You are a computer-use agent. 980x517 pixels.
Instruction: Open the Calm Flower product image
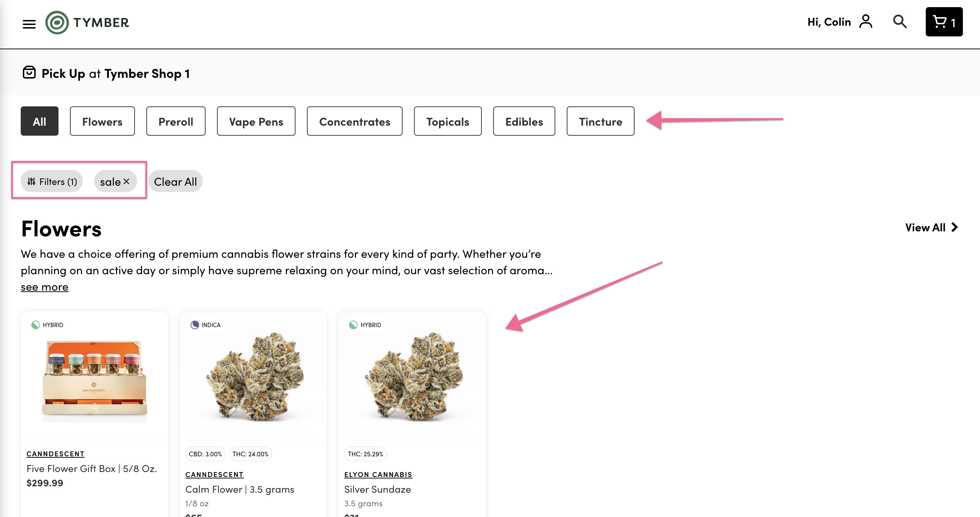(253, 375)
